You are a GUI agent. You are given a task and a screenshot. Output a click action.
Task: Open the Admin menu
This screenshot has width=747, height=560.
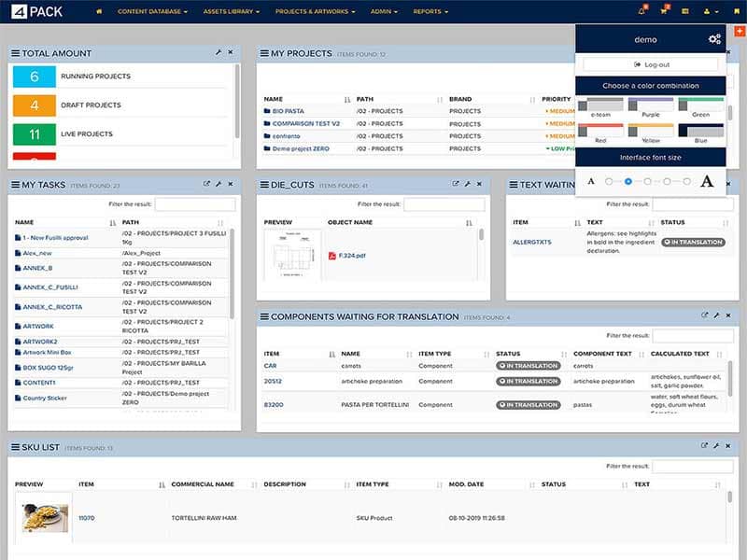pyautogui.click(x=384, y=12)
